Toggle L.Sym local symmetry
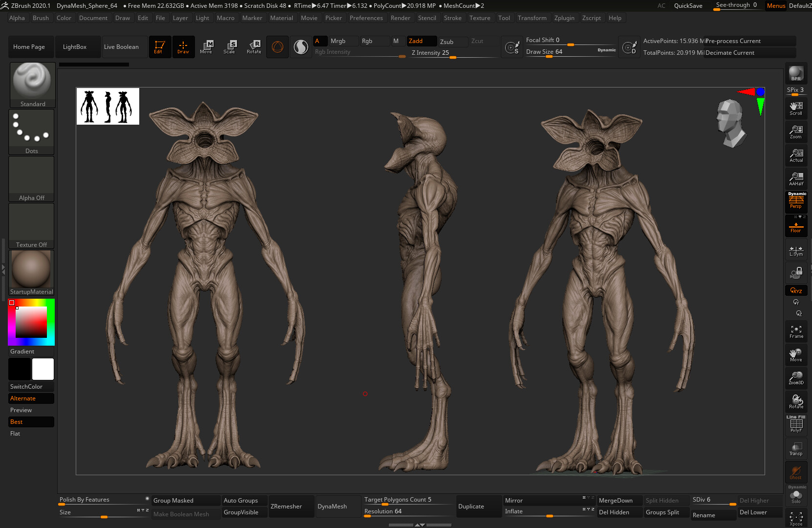Image resolution: width=812 pixels, height=528 pixels. pos(796,249)
